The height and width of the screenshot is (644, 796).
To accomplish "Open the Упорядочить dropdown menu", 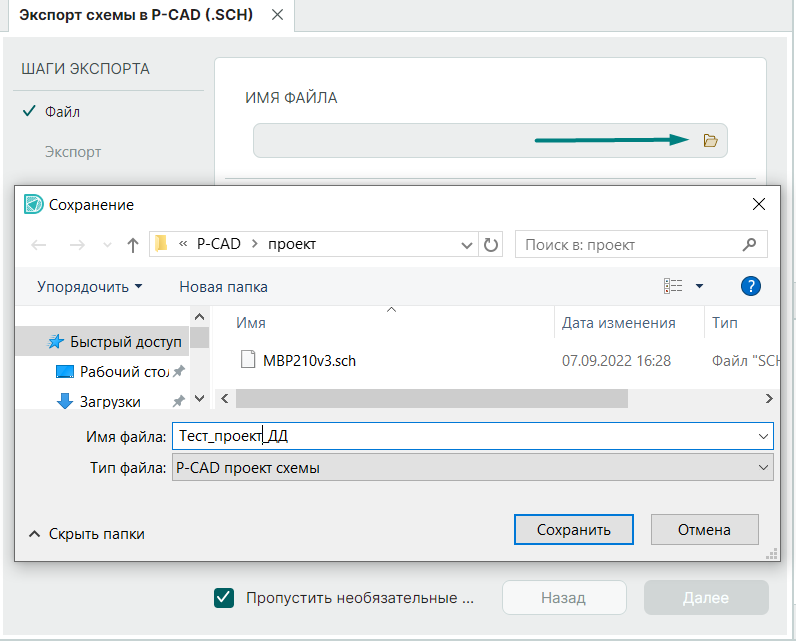I will [x=89, y=287].
